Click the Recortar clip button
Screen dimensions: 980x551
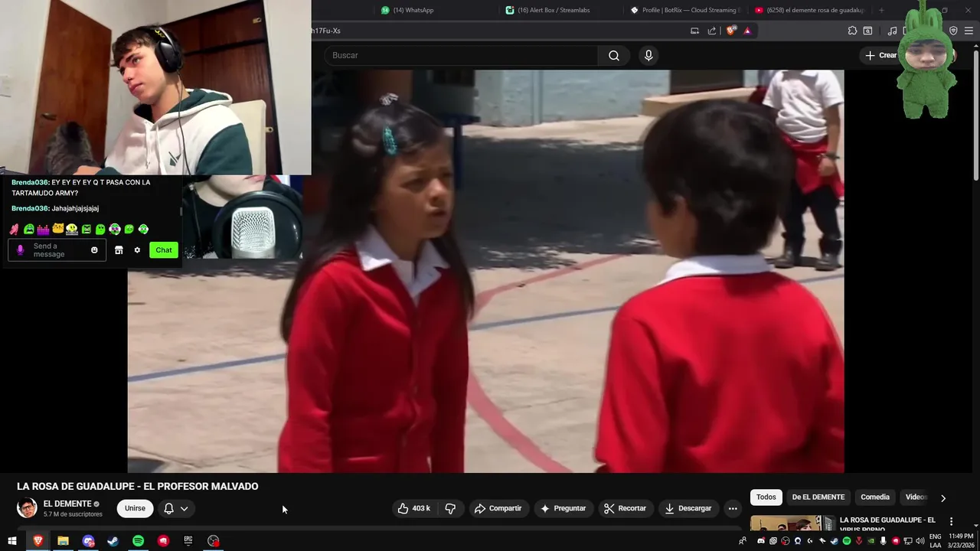625,508
